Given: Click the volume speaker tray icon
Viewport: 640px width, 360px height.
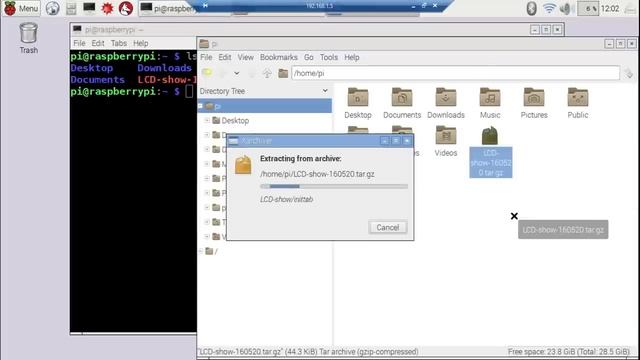Looking at the screenshot, I should coord(566,8).
